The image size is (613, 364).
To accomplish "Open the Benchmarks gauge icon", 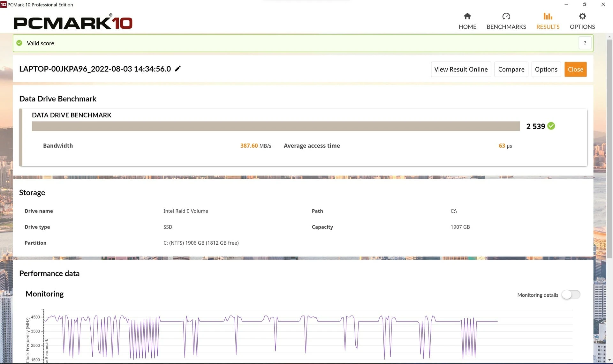I will click(506, 16).
